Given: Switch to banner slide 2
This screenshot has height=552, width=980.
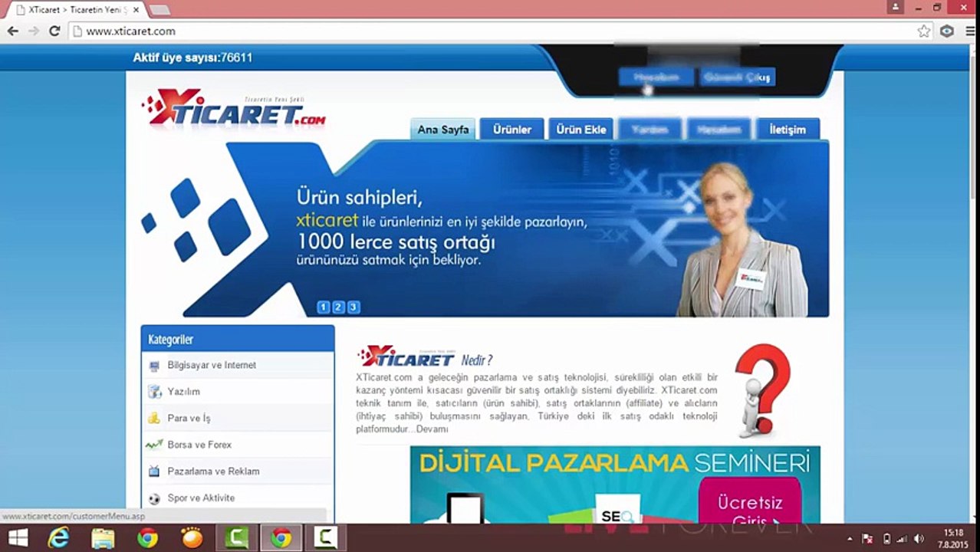Looking at the screenshot, I should click(x=338, y=307).
